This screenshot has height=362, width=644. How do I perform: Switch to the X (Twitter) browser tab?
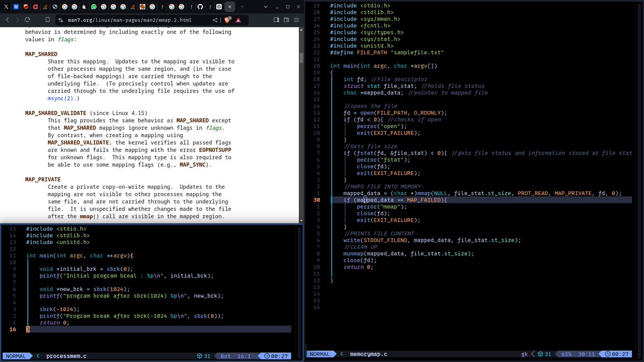click(x=6, y=7)
